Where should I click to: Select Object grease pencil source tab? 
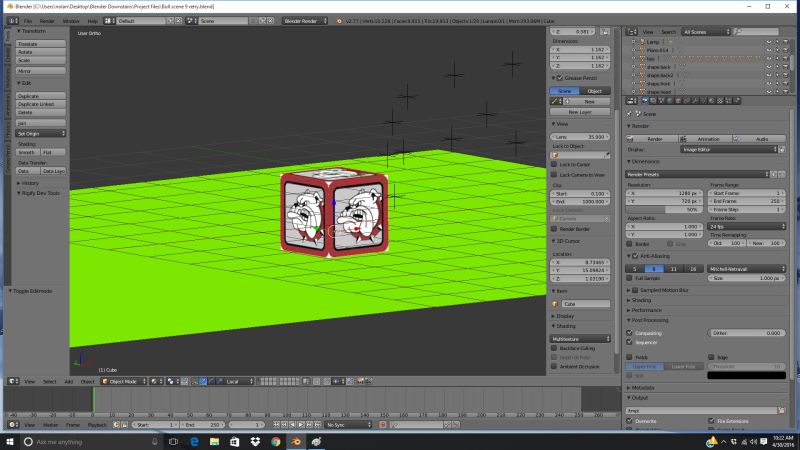click(595, 91)
